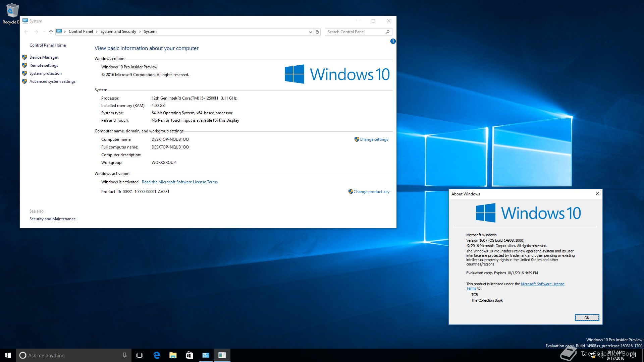Click the Cortana Ask me anything box
The width and height of the screenshot is (644, 362).
[73, 355]
